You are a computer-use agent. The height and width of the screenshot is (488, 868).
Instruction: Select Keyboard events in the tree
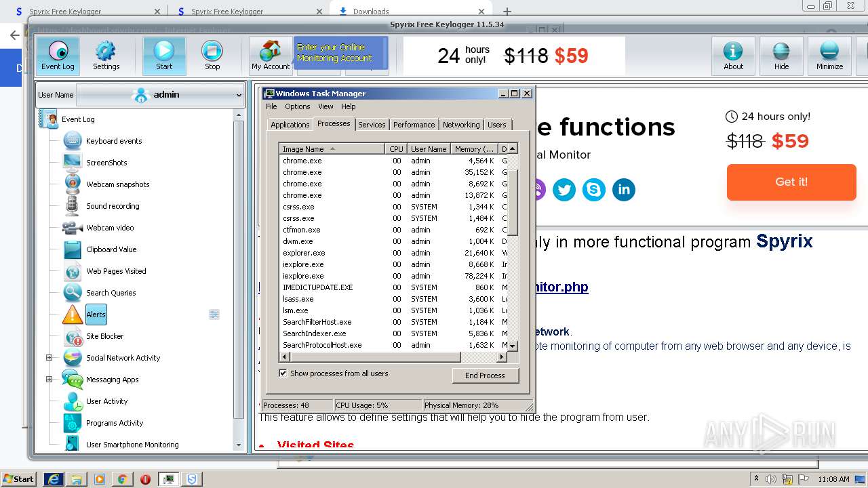(114, 141)
